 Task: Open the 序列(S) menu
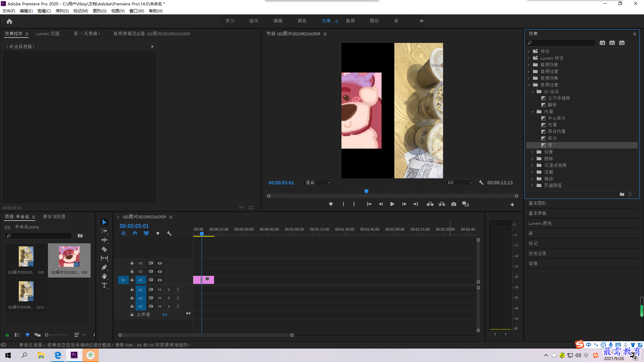click(62, 11)
